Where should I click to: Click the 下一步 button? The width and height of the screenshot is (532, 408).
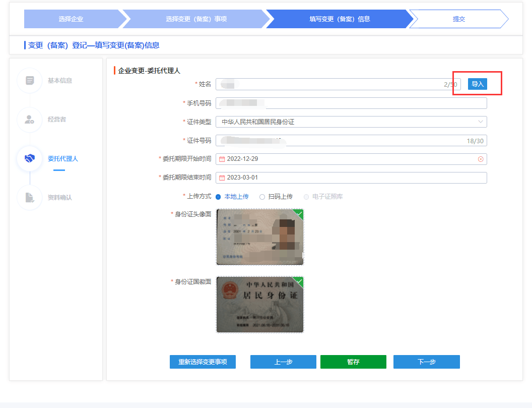coord(426,362)
